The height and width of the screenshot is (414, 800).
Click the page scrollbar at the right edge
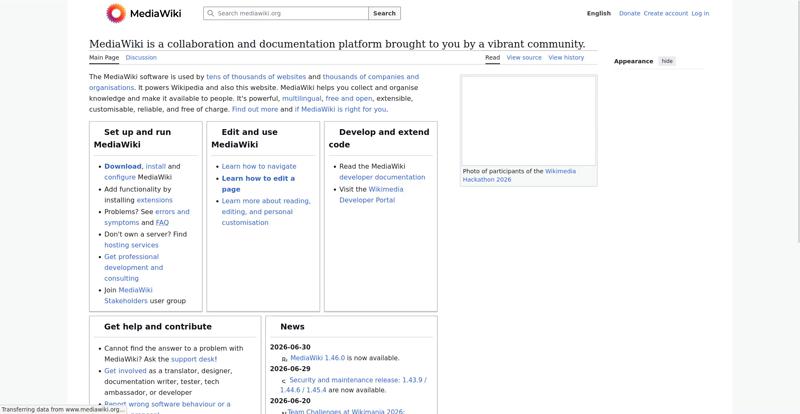pos(797,121)
